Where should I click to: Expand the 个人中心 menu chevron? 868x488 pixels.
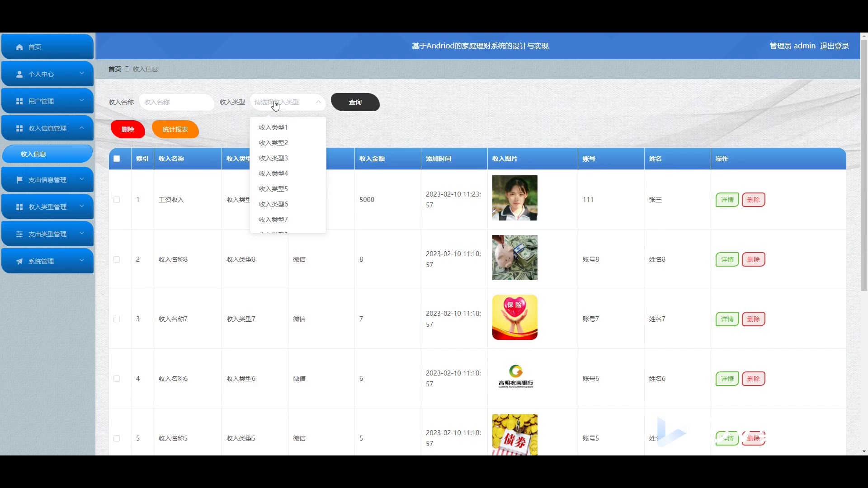pos(82,74)
